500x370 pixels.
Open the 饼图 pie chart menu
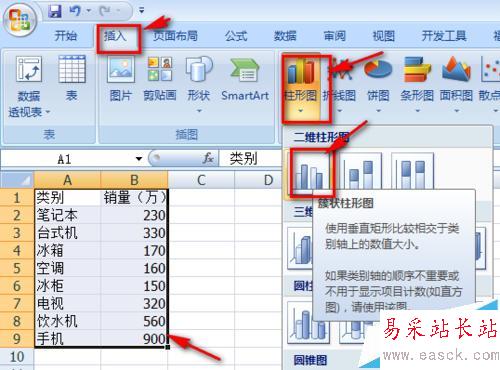click(378, 85)
